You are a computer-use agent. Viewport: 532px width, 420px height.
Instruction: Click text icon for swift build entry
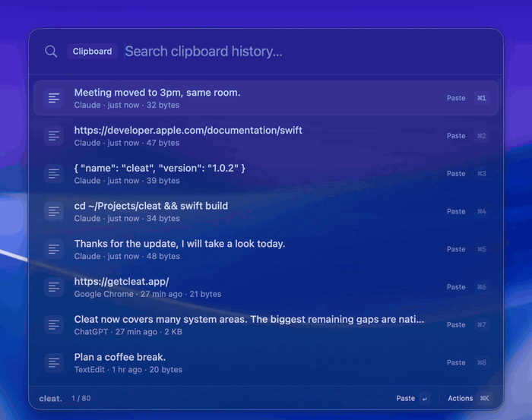pos(54,212)
